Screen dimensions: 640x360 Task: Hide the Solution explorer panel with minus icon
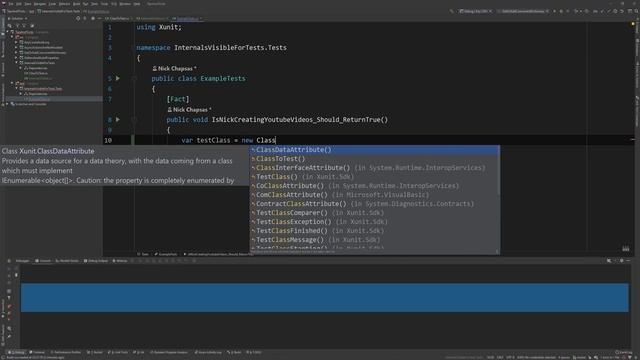99,18
